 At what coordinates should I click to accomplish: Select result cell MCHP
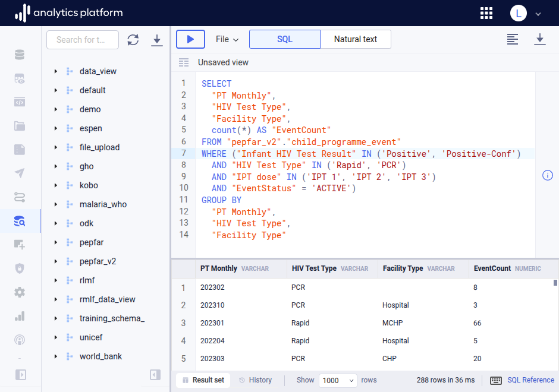(392, 323)
